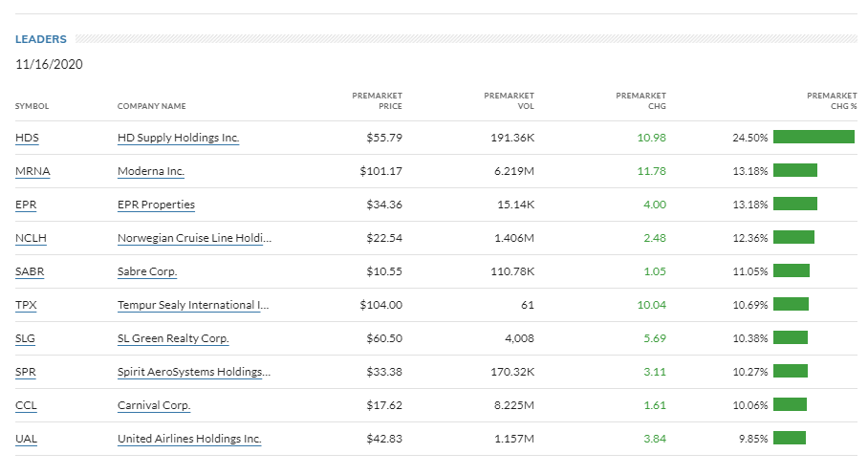Select Norwegian Cruise Line company name

tap(194, 238)
